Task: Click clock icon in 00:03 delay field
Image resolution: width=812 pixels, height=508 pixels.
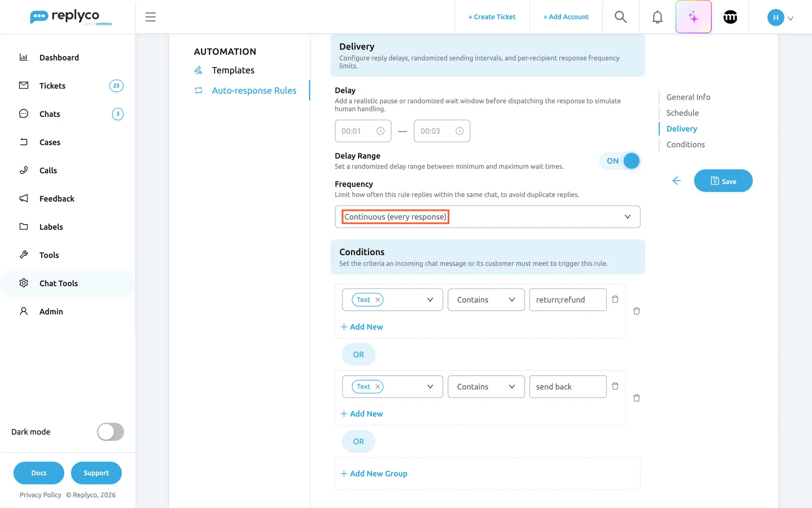Action: pos(459,131)
